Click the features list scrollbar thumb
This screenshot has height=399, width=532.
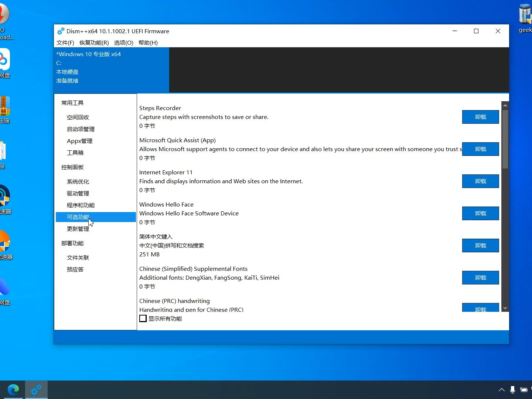505,139
